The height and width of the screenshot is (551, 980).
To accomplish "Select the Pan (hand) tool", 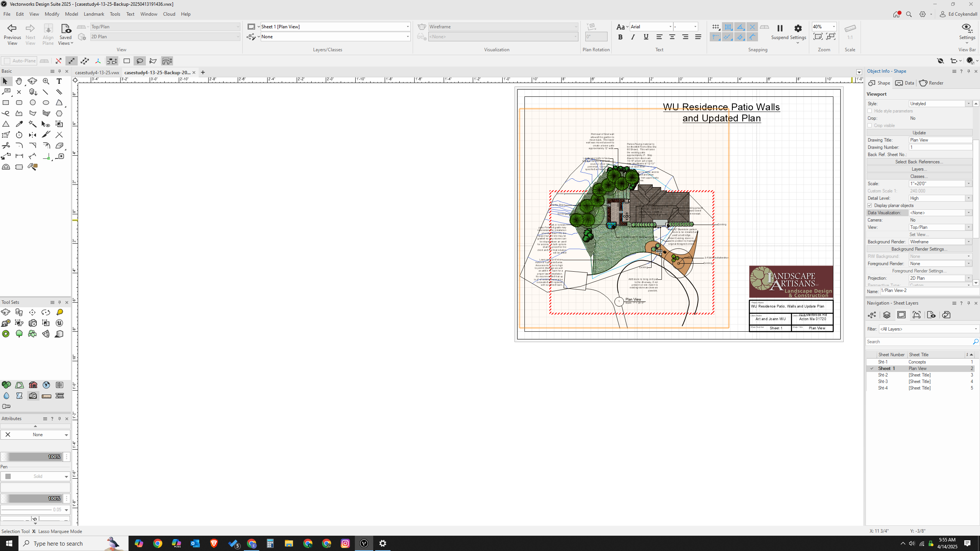I will pos(19,81).
